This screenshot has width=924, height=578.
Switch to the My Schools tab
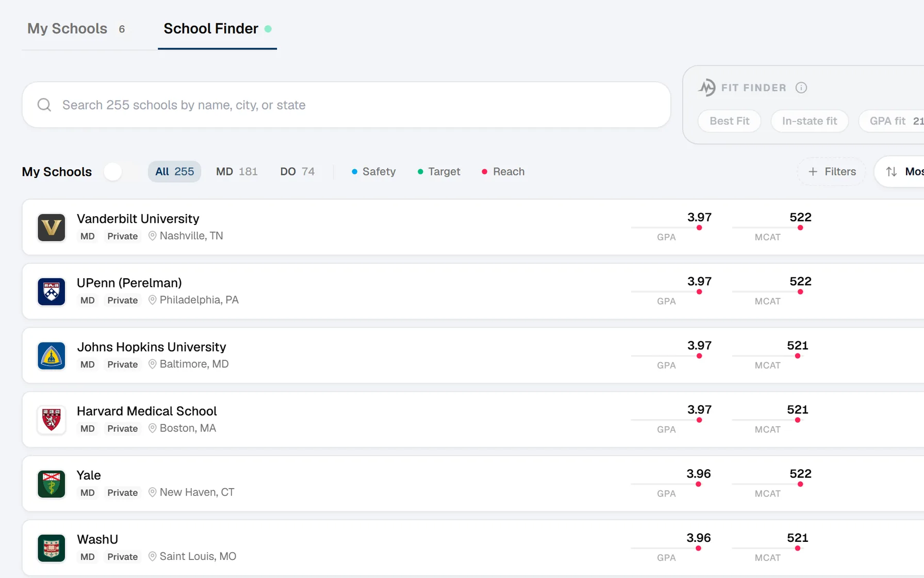coord(76,29)
